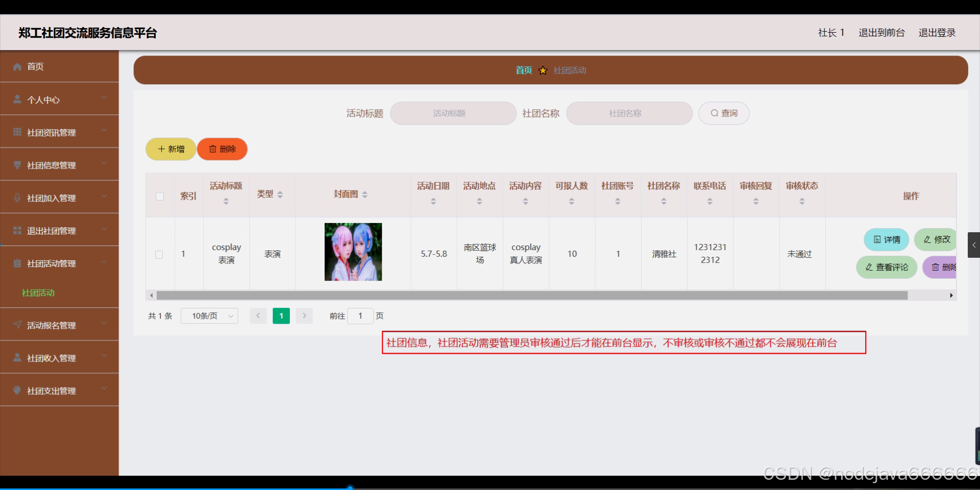Click the sort arrows under 审核状态
This screenshot has height=490, width=980.
[802, 202]
